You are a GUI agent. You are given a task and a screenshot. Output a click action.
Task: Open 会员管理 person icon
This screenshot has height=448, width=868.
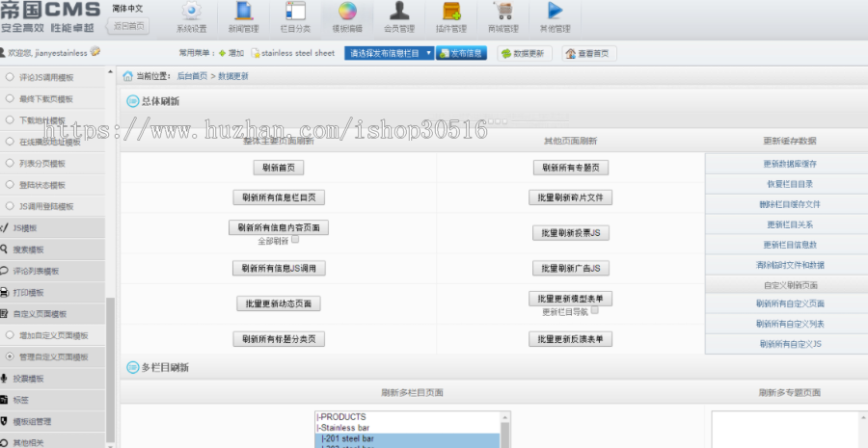pos(399,11)
